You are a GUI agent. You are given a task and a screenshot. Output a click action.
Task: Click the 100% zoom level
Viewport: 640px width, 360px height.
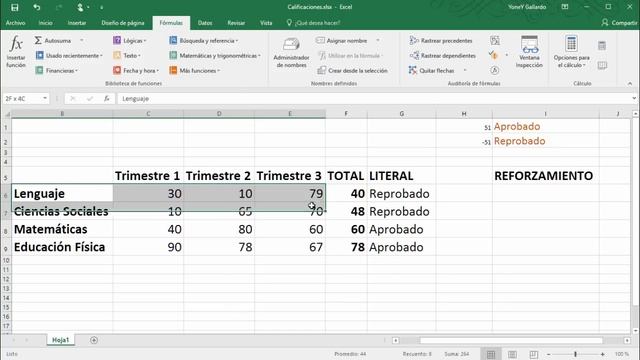click(622, 354)
